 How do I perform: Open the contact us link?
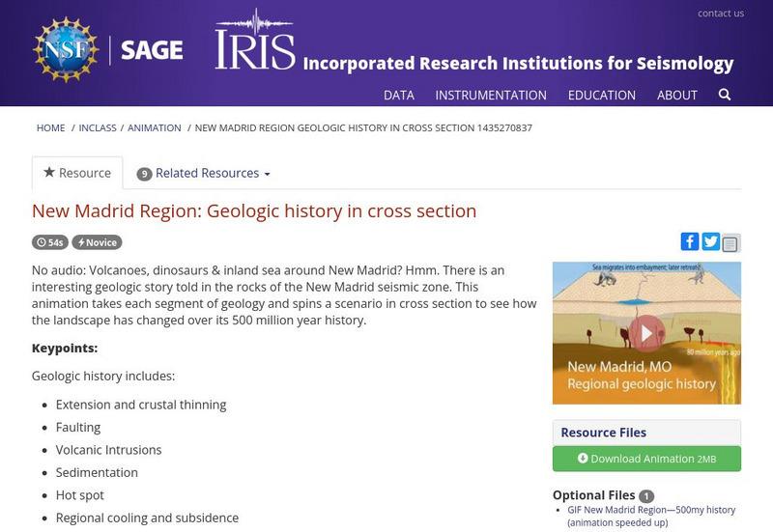(x=721, y=14)
